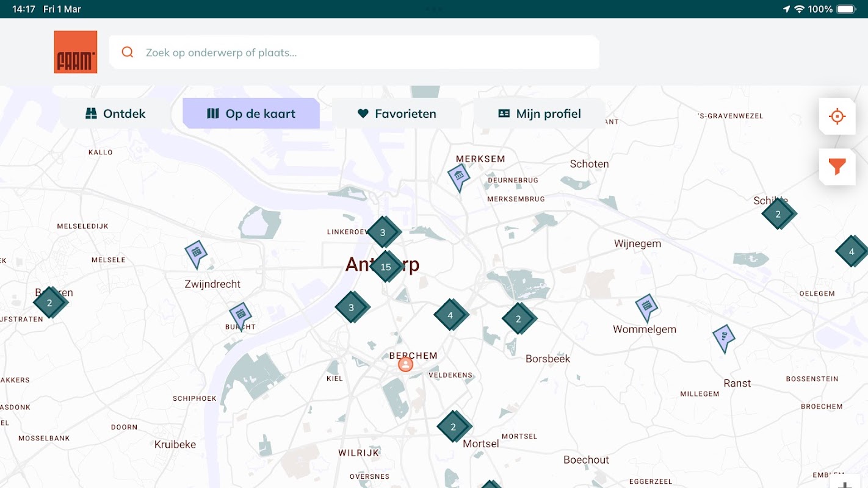Open the Ontdek tab
The image size is (868, 488).
(115, 113)
